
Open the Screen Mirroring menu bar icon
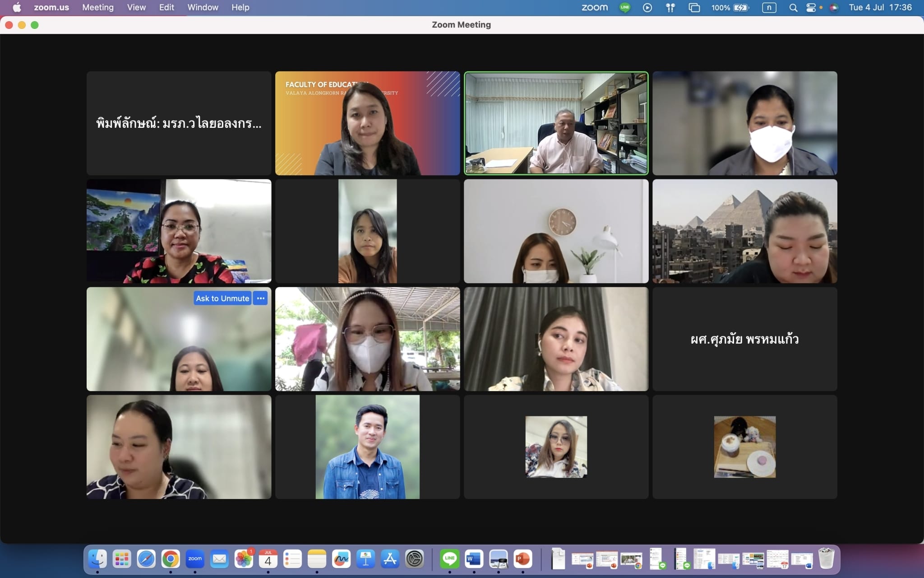pos(694,7)
